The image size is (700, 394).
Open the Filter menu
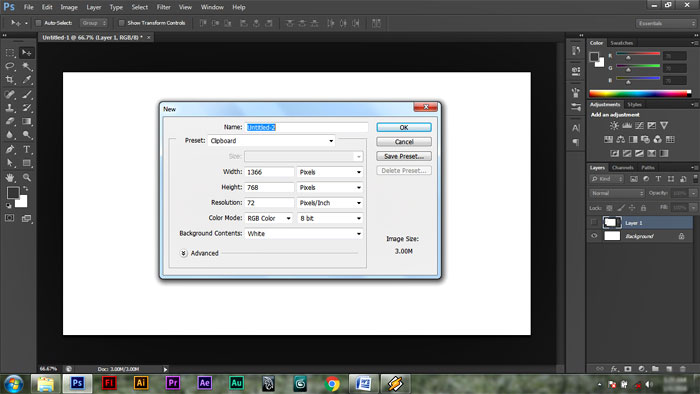point(163,7)
